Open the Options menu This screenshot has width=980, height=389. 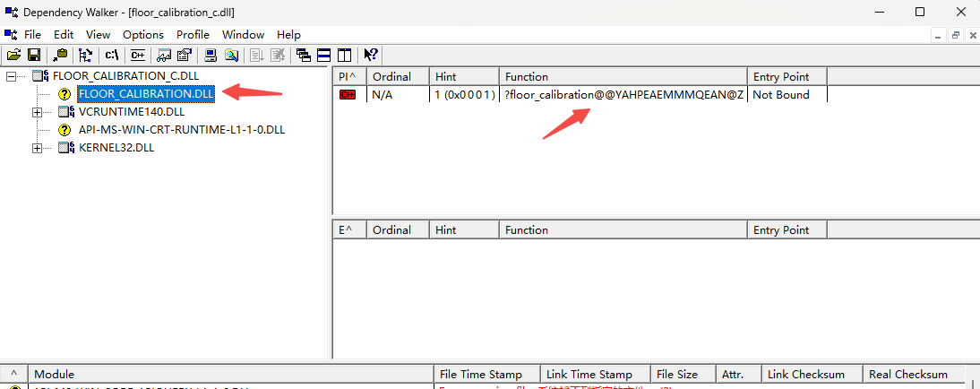tap(143, 34)
